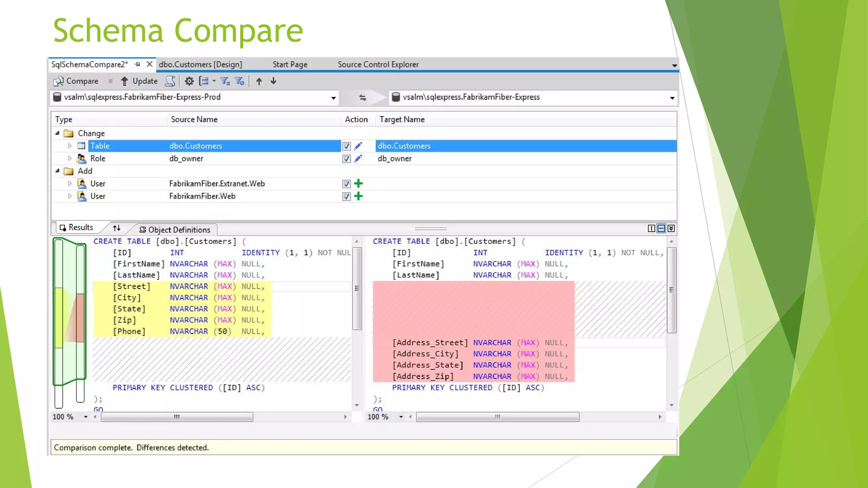
Task: Click left pane horizontal scrollbar thumb
Action: pos(177,417)
